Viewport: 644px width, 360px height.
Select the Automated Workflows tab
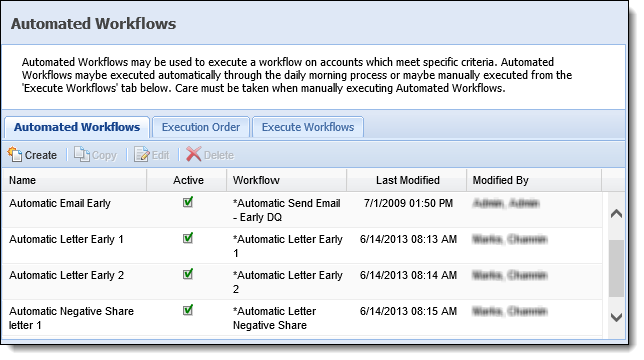click(x=77, y=127)
